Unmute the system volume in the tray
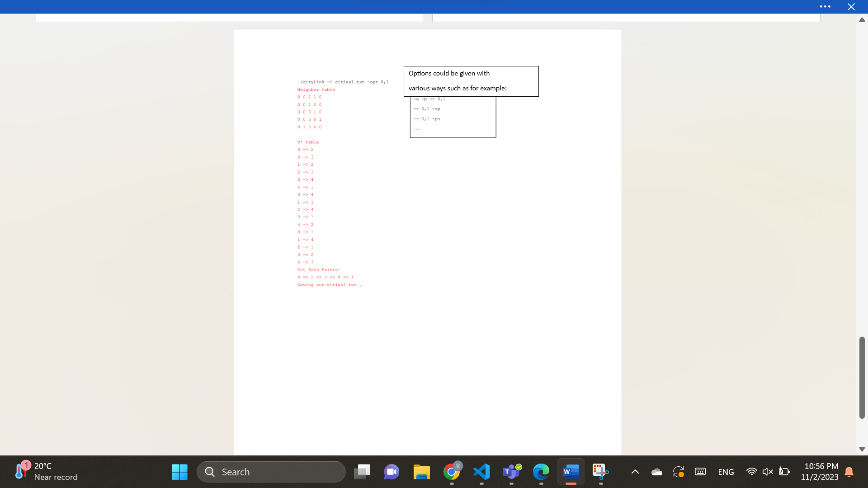The image size is (868, 488). pyautogui.click(x=768, y=471)
